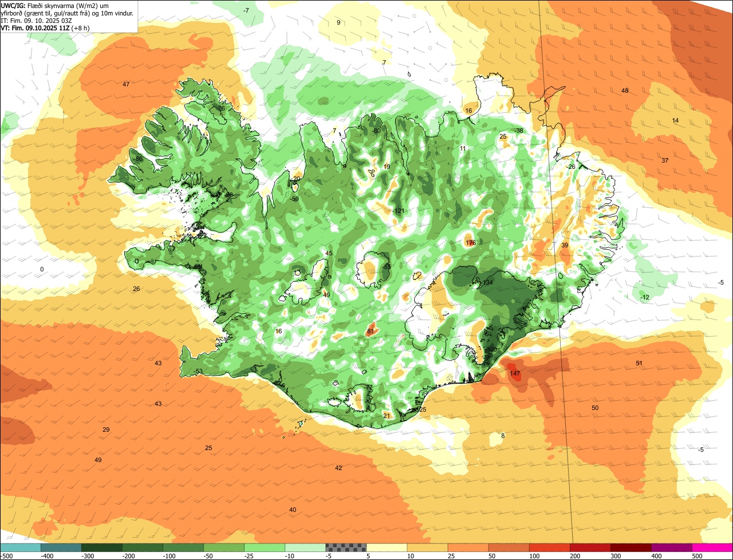
Task: Select the legend swatch between 200 and 300
Action: [x=590, y=548]
